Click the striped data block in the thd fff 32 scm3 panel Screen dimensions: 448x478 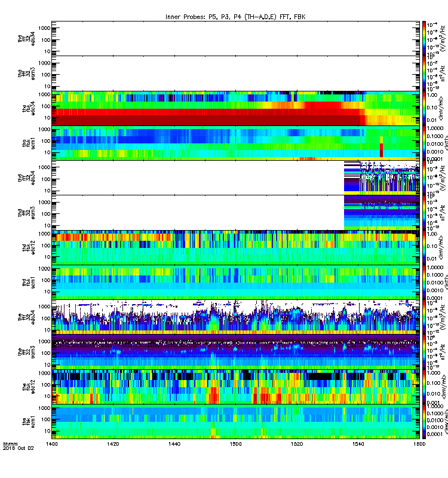(x=382, y=213)
